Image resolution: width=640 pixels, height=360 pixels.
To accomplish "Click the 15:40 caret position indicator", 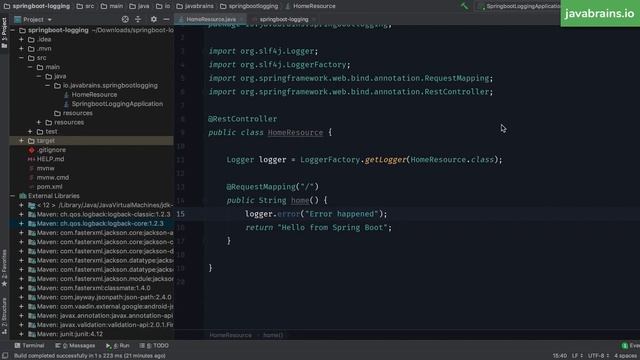I will 560,356.
